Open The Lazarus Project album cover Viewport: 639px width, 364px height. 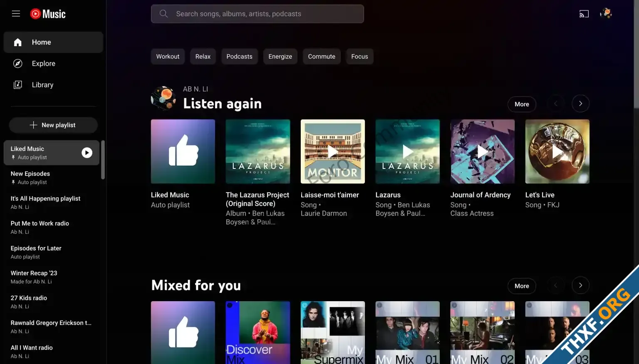pos(258,151)
